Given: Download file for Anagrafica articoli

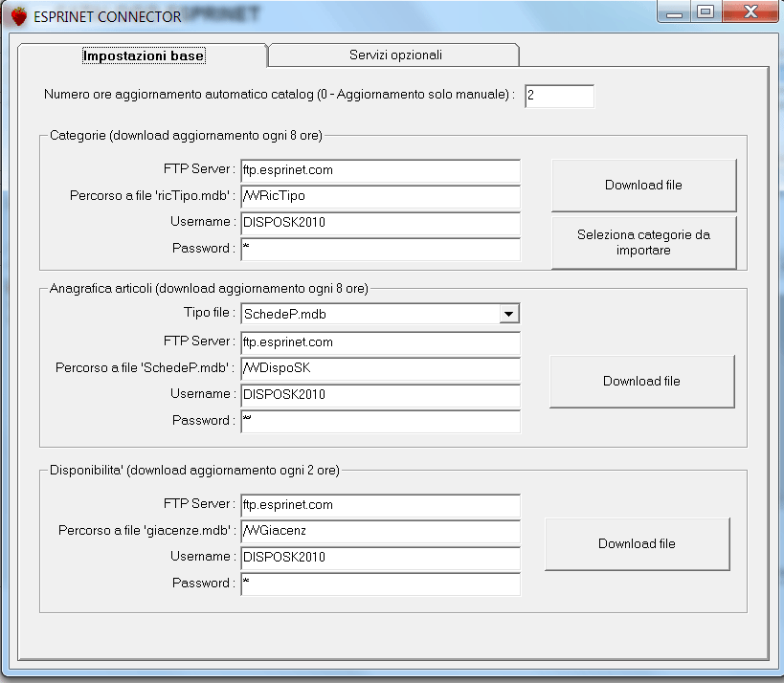Looking at the screenshot, I should tap(641, 382).
